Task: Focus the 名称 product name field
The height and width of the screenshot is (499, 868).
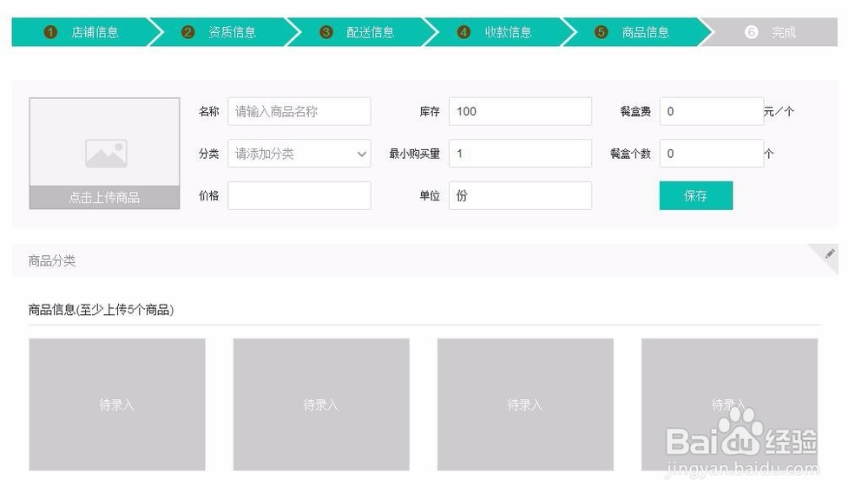Action: click(299, 111)
